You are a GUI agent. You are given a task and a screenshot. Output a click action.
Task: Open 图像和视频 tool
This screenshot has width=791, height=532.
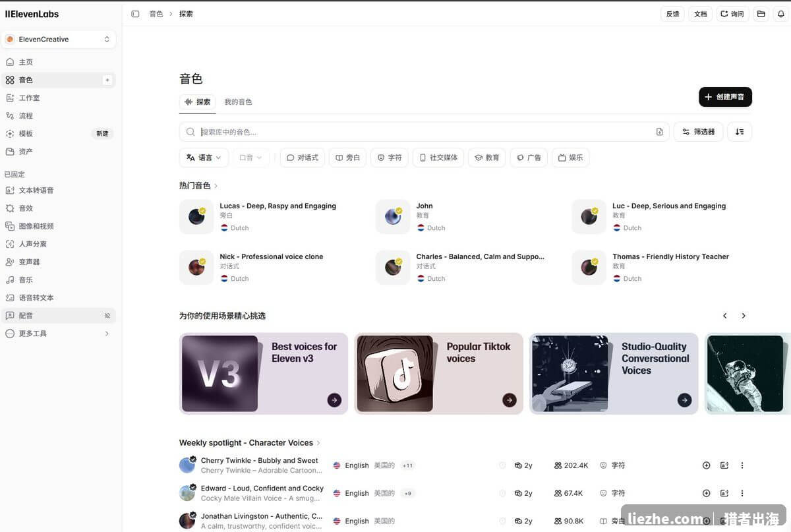pos(58,225)
